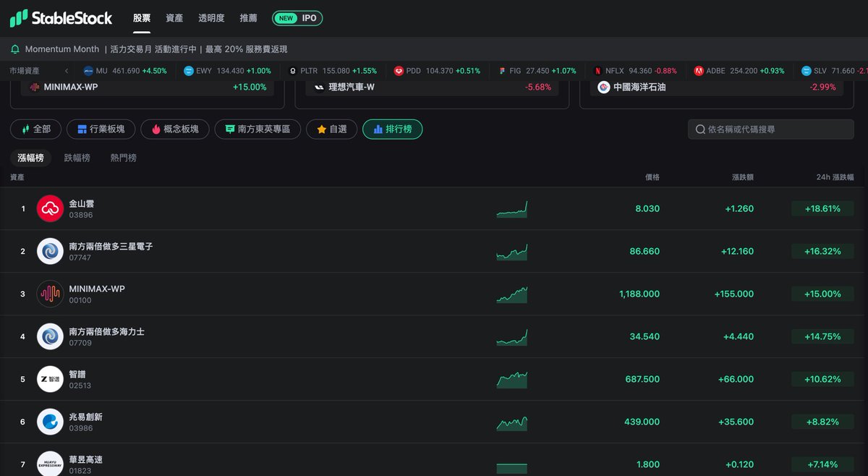This screenshot has width=868, height=476.
Task: Click the Momentum Month bell icon
Action: coord(15,49)
